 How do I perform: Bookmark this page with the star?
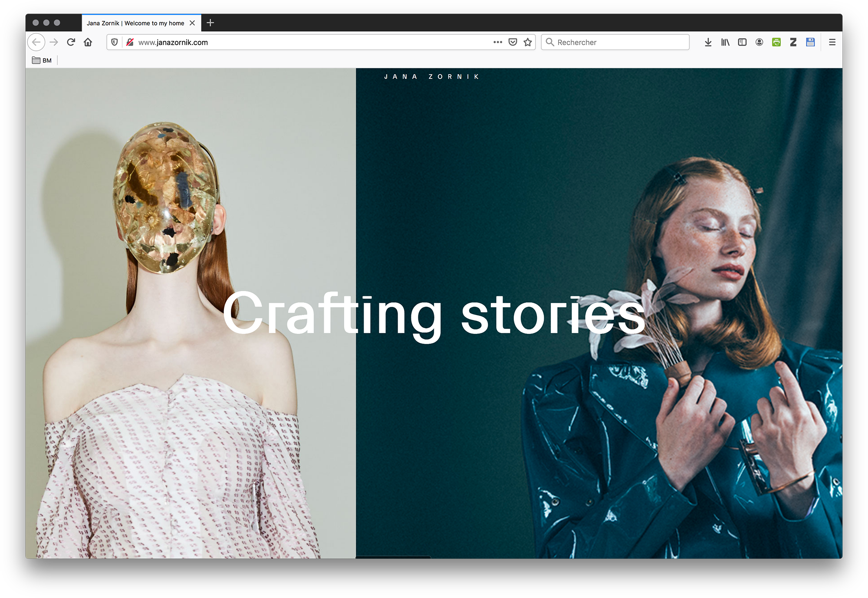coord(528,42)
